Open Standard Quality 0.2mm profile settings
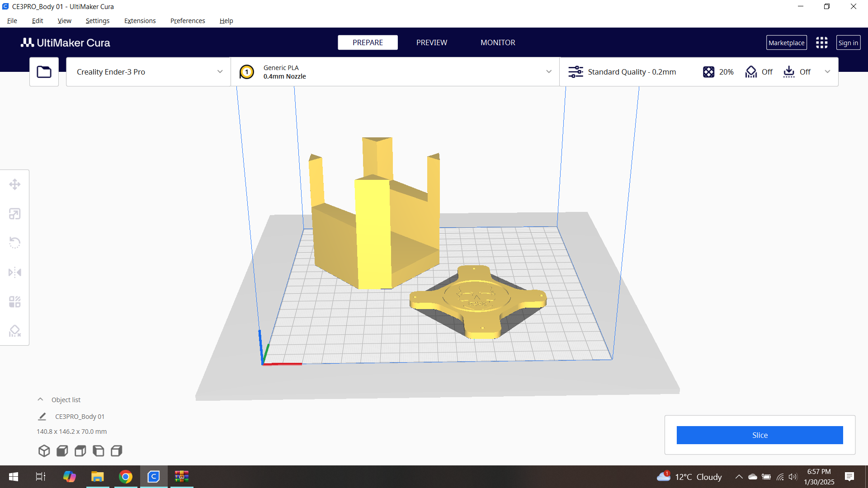This screenshot has width=868, height=488. tap(622, 72)
